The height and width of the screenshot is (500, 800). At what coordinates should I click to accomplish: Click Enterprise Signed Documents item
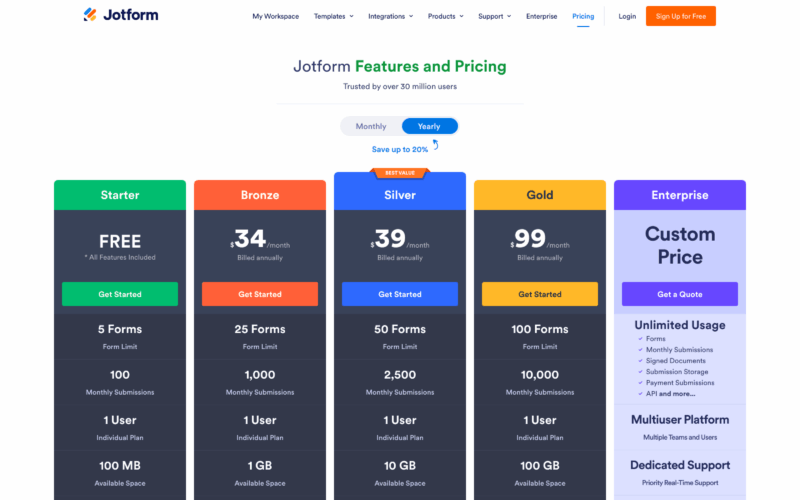pyautogui.click(x=676, y=361)
